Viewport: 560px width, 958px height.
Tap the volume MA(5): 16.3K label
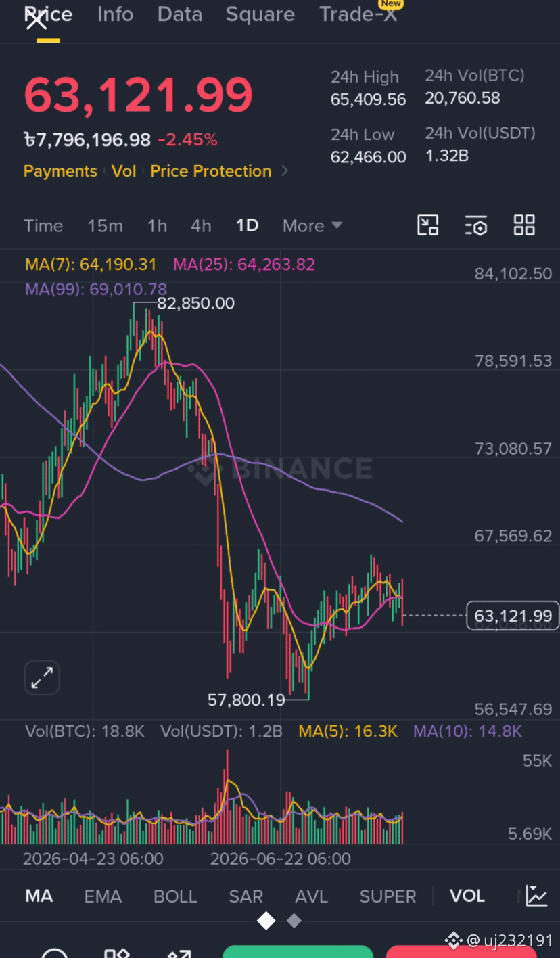tap(348, 731)
